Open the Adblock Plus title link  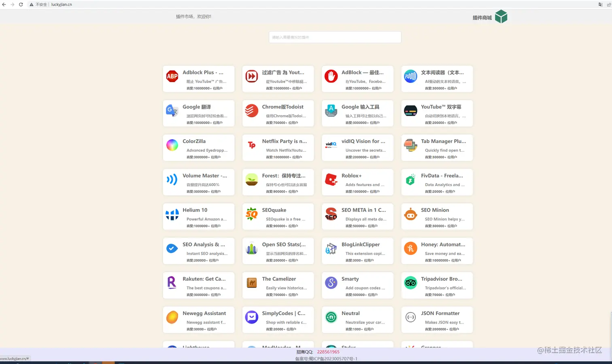[x=203, y=72]
